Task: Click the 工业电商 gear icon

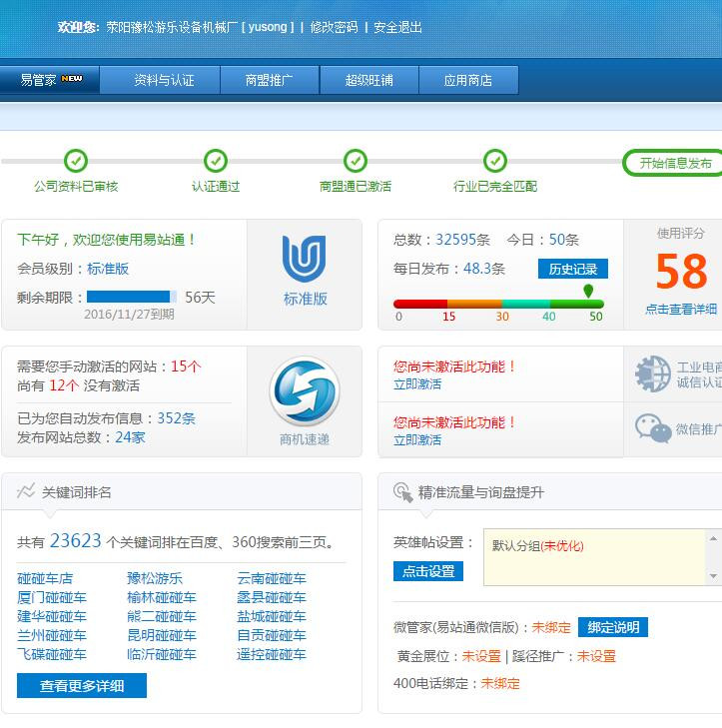Action: tap(653, 373)
